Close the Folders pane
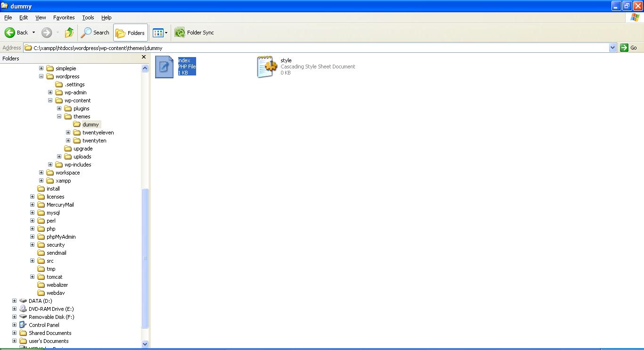The height and width of the screenshot is (350, 644). pos(144,57)
